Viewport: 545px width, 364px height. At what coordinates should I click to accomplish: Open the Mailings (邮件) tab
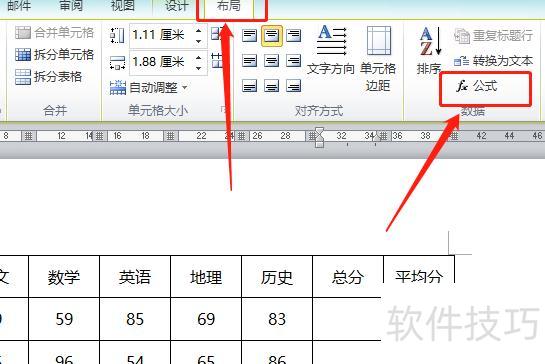coord(19,6)
